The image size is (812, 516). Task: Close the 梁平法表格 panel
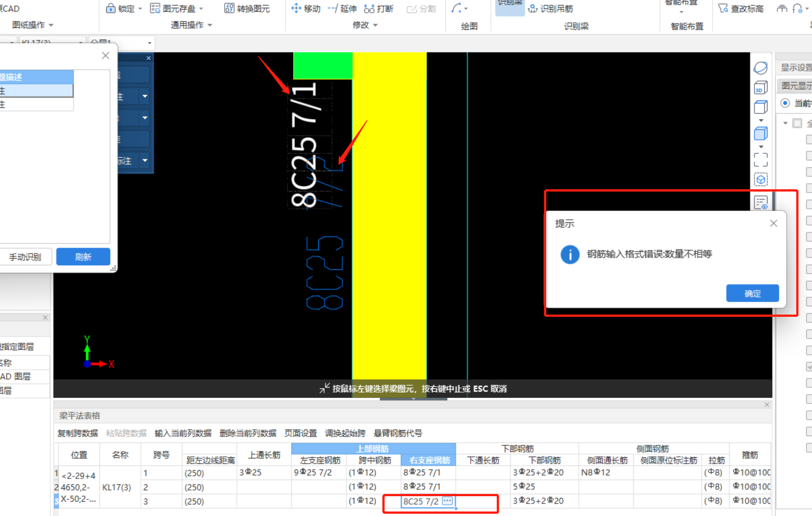(x=767, y=405)
